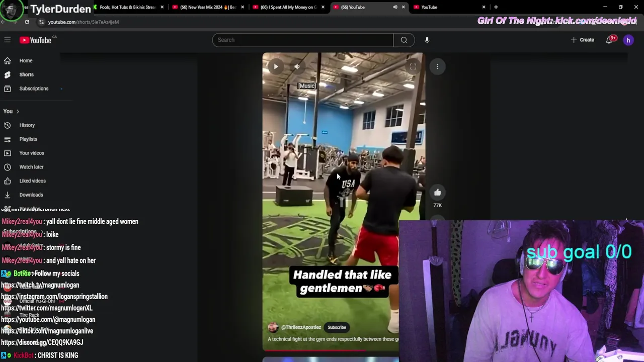Open the Short's three-dot options menu
The image size is (644, 362).
437,66
